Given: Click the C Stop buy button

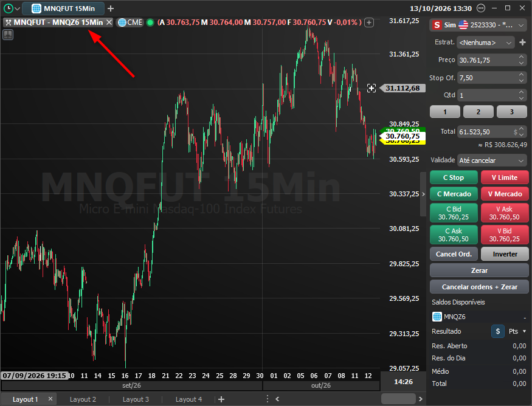Looking at the screenshot, I should tap(454, 177).
